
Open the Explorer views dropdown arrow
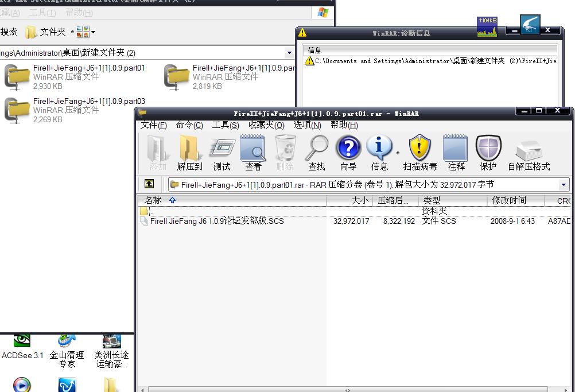(x=93, y=32)
